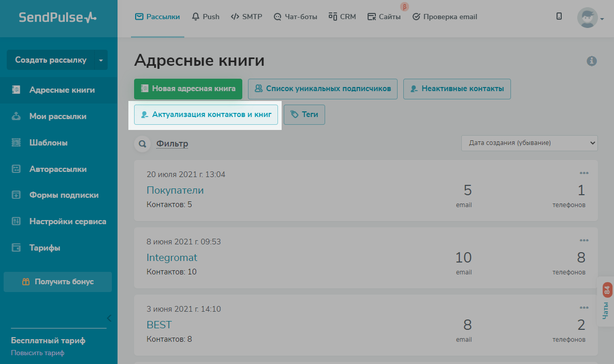
Task: Expand the Создать рассылку dropdown arrow
Action: pos(101,60)
